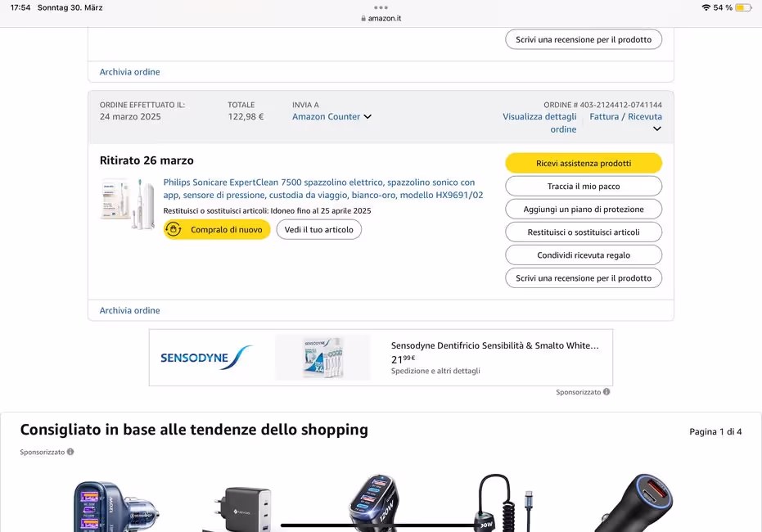Tap the lock icon beside amazon.it

coord(363,19)
